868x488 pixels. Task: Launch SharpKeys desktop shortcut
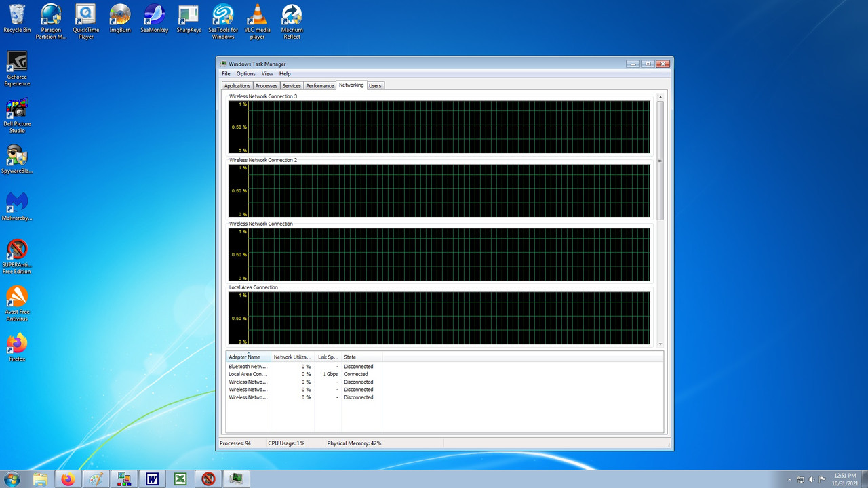[x=189, y=18]
